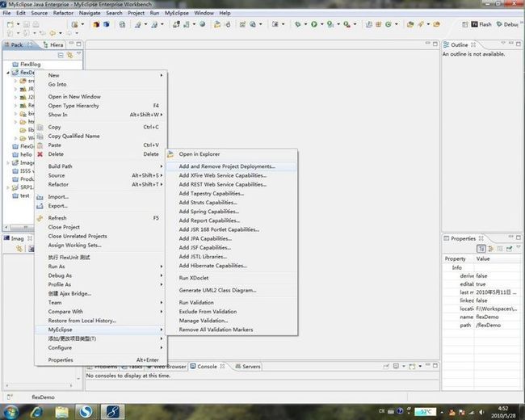The width and height of the screenshot is (525, 420).
Task: Choose Add Spring Capabilities from submenu
Action: tap(231, 212)
